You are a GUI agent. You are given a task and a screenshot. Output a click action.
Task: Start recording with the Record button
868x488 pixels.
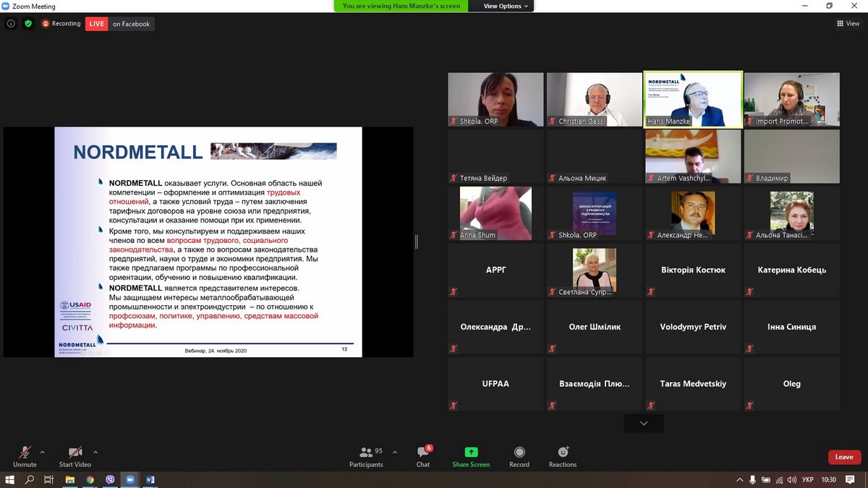click(x=519, y=456)
